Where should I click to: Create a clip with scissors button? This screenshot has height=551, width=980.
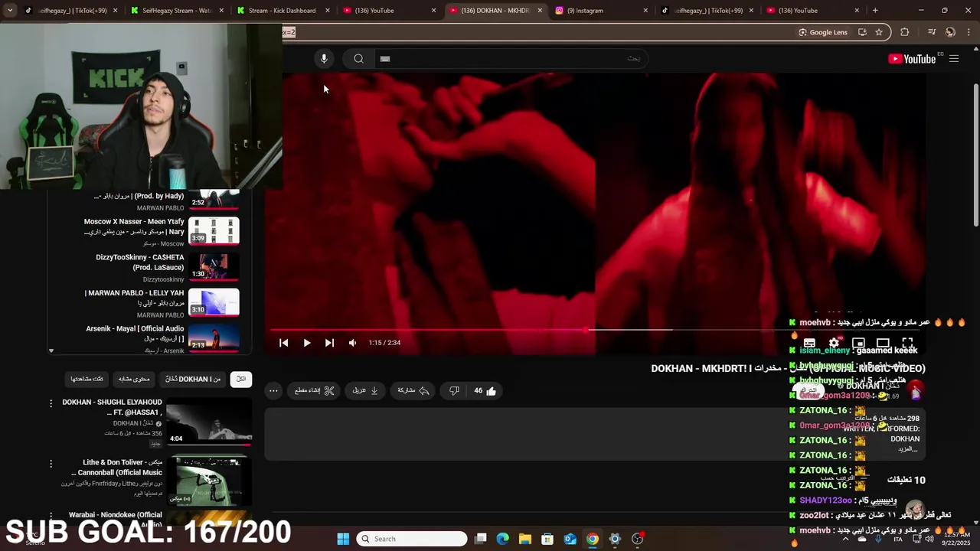[315, 391]
